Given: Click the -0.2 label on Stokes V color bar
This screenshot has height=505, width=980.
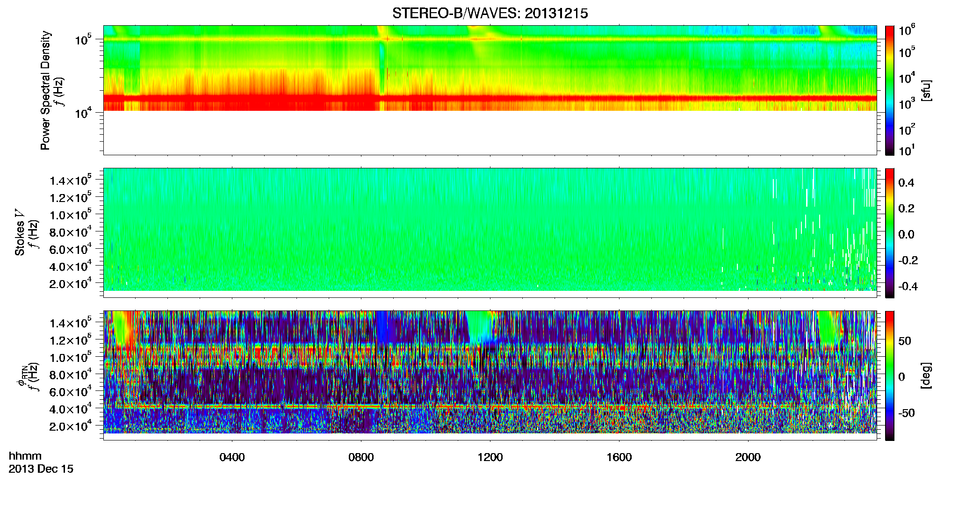Looking at the screenshot, I should tap(908, 260).
